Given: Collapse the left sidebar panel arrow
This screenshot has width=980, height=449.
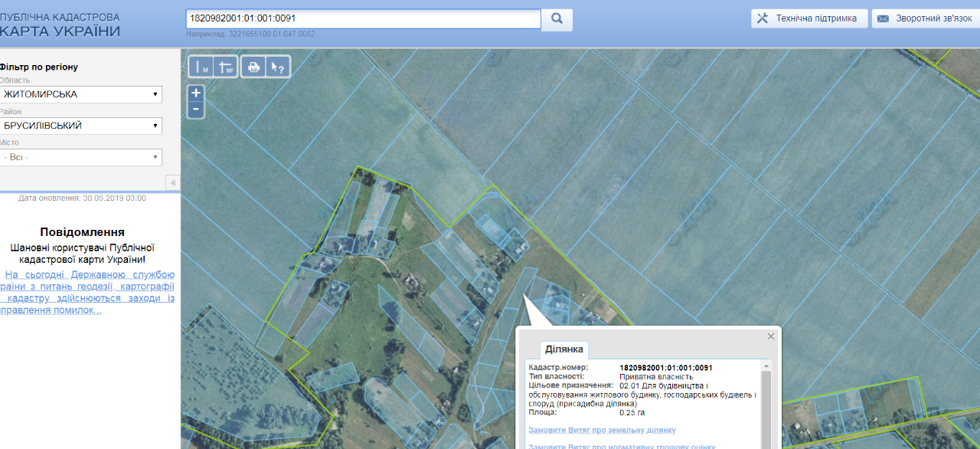Looking at the screenshot, I should click(x=172, y=182).
